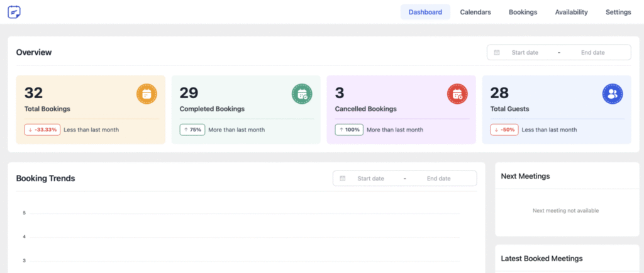The width and height of the screenshot is (644, 273).
Task: Click the Next Meetings heading
Action: click(x=525, y=176)
